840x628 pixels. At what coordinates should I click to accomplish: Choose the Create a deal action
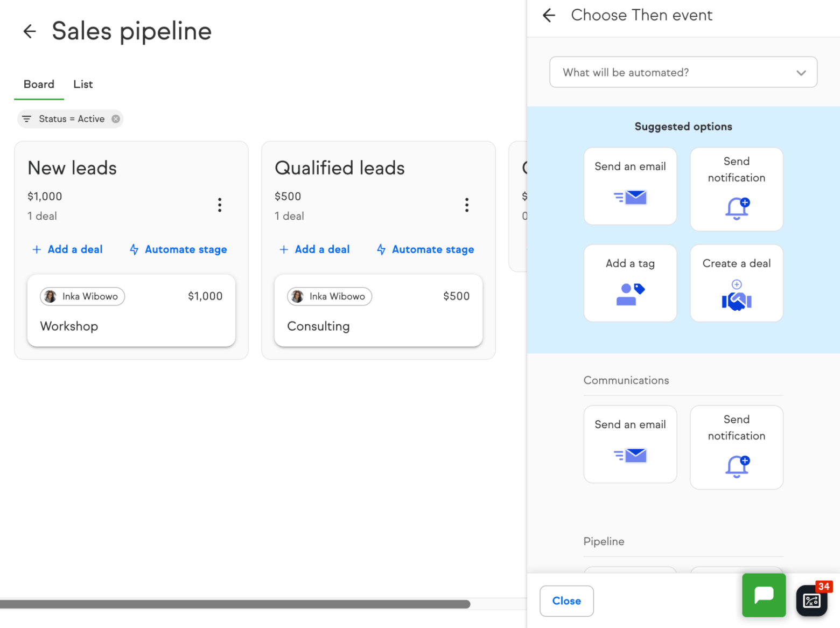tap(736, 283)
